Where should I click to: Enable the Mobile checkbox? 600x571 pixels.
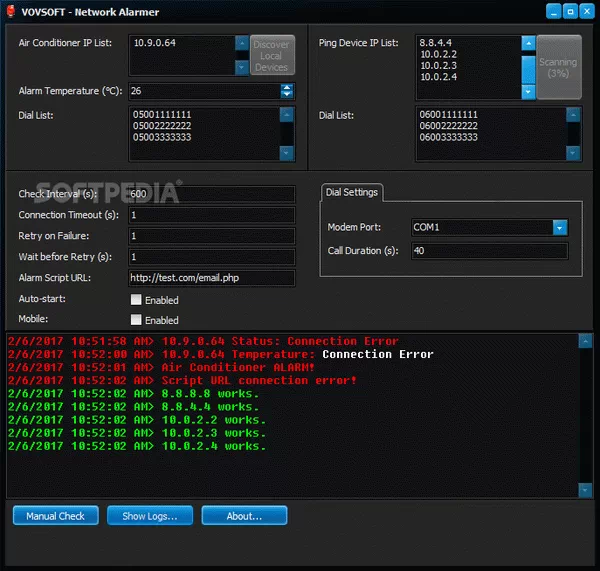[x=136, y=320]
